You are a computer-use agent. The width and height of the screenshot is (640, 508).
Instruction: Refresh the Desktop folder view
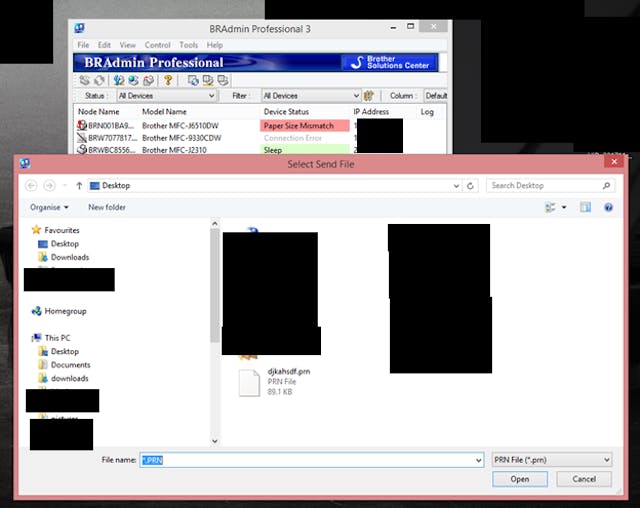pos(470,186)
